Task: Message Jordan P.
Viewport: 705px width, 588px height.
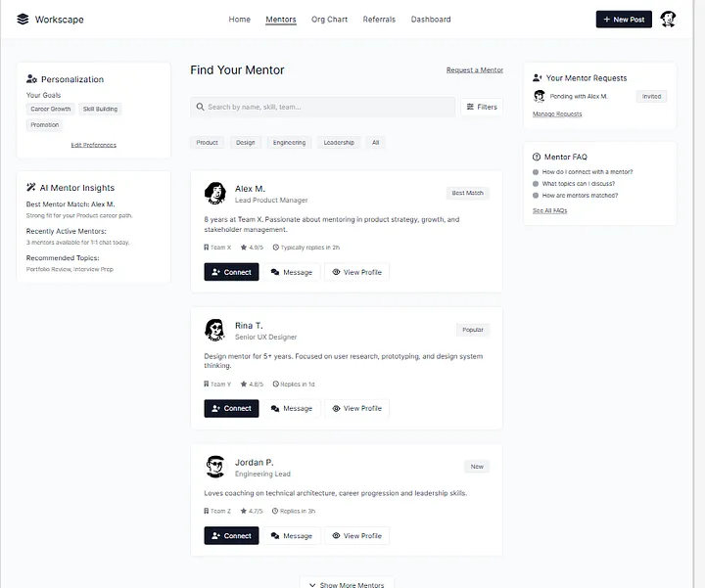Action: pos(292,536)
